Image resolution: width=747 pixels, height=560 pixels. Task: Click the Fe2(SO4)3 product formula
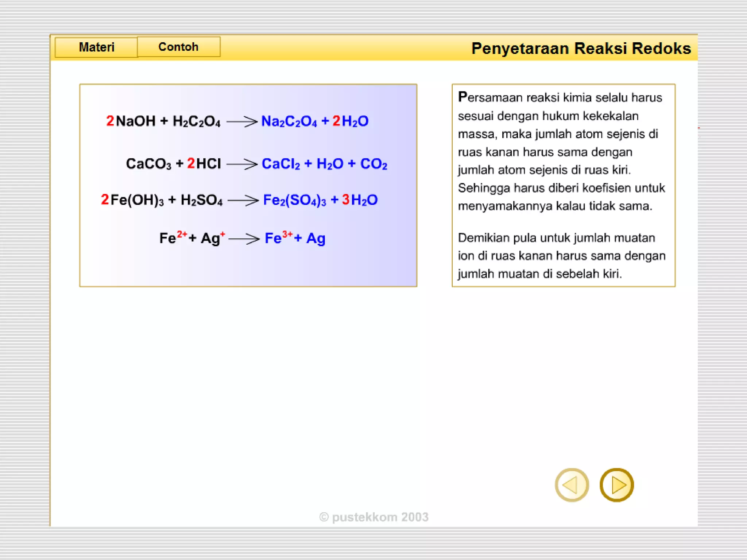coord(294,200)
